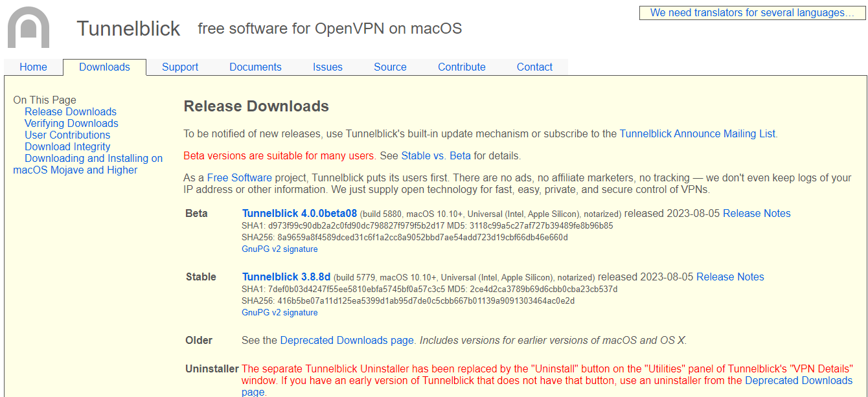Open the Issues tab
Image resolution: width=868 pixels, height=397 pixels.
click(x=328, y=67)
